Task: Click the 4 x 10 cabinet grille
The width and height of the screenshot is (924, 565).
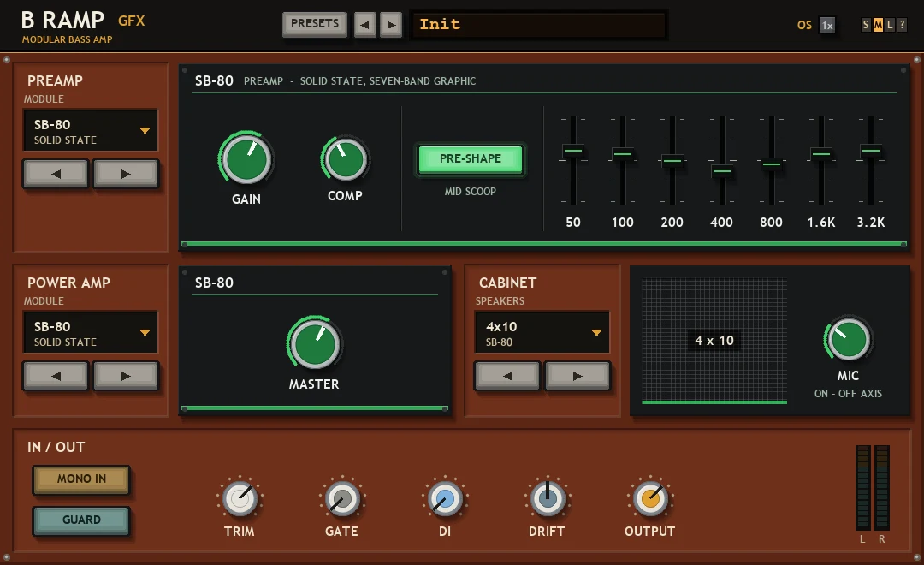Action: pos(714,341)
